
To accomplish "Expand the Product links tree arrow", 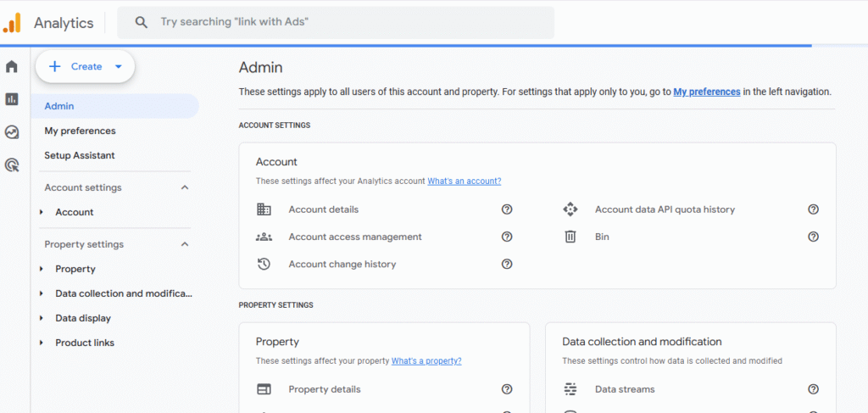I will [42, 343].
